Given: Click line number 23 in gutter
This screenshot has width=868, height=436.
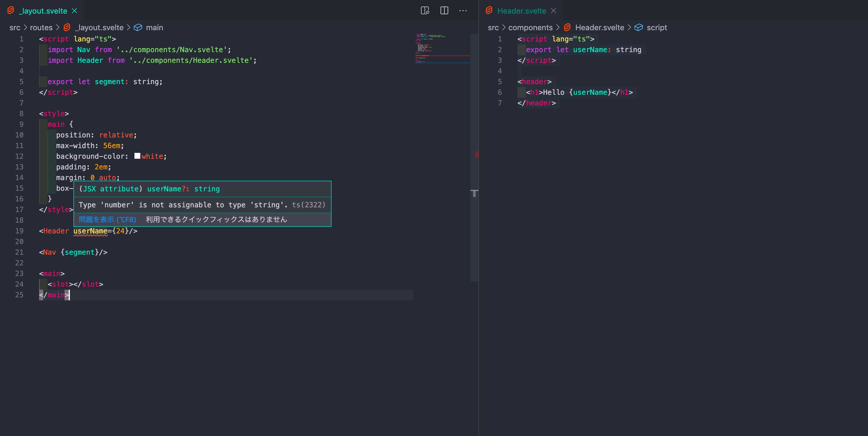Looking at the screenshot, I should [x=19, y=273].
